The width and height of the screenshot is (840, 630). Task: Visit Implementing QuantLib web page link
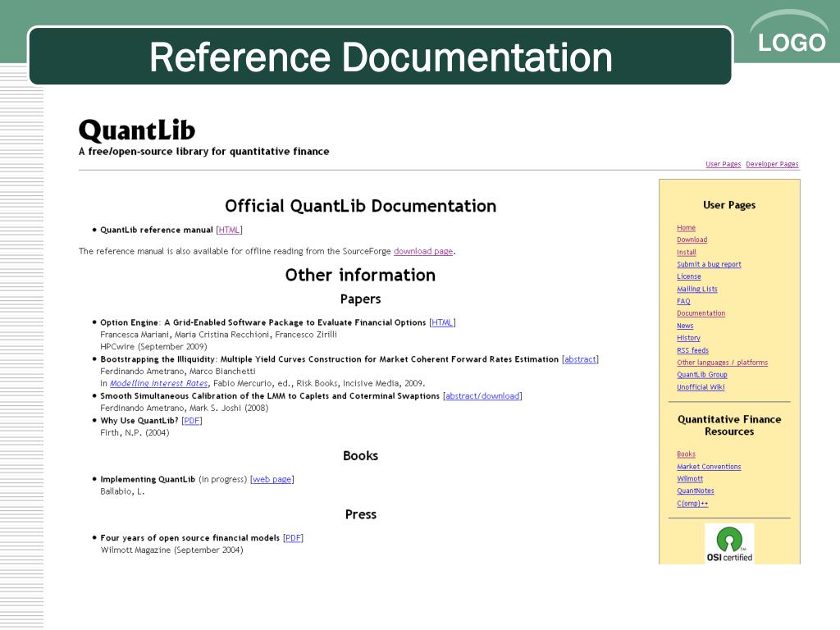(x=272, y=479)
